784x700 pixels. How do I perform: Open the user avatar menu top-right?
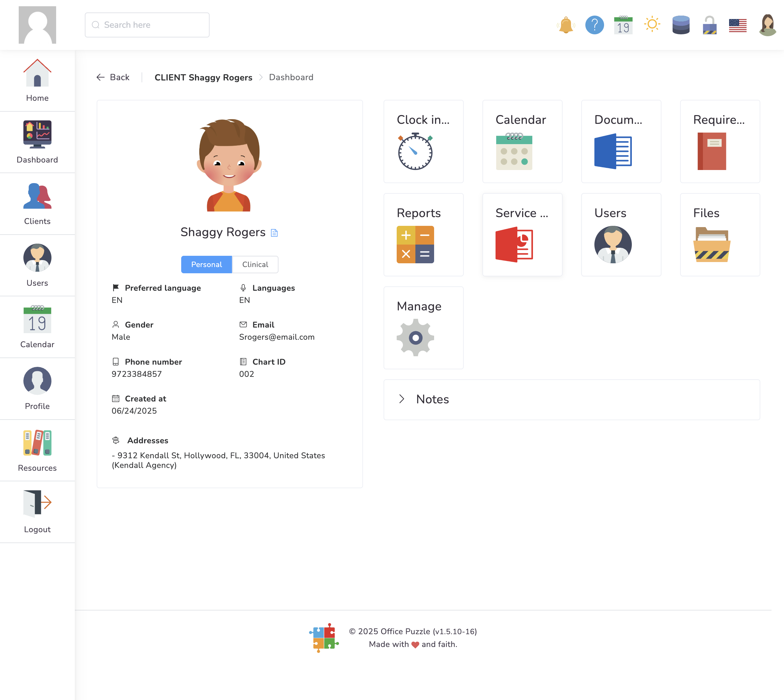(767, 25)
